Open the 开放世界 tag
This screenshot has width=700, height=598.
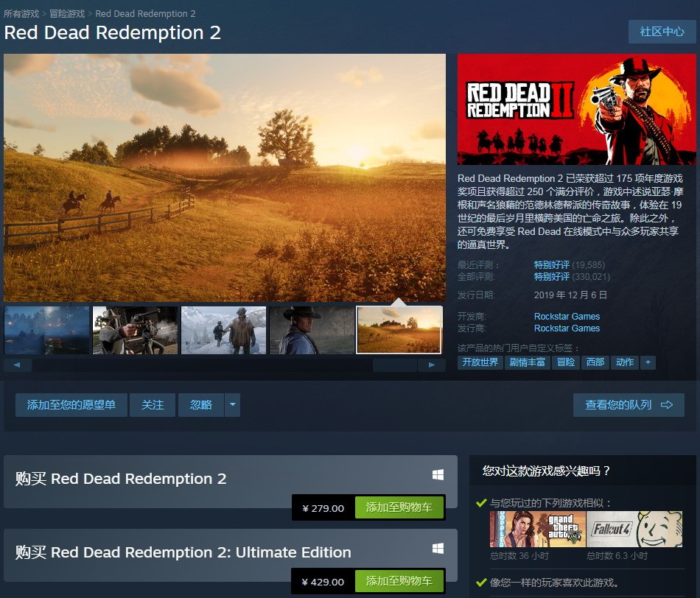point(480,362)
